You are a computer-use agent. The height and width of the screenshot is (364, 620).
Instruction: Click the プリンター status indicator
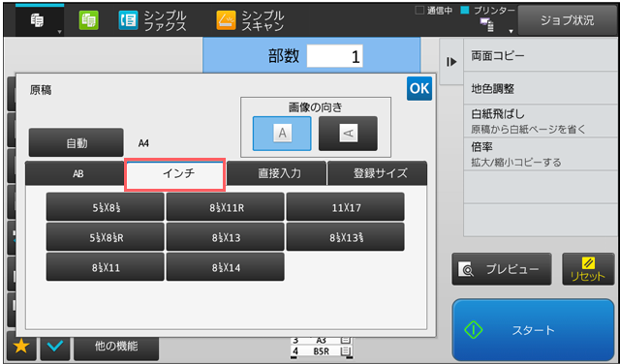(488, 11)
